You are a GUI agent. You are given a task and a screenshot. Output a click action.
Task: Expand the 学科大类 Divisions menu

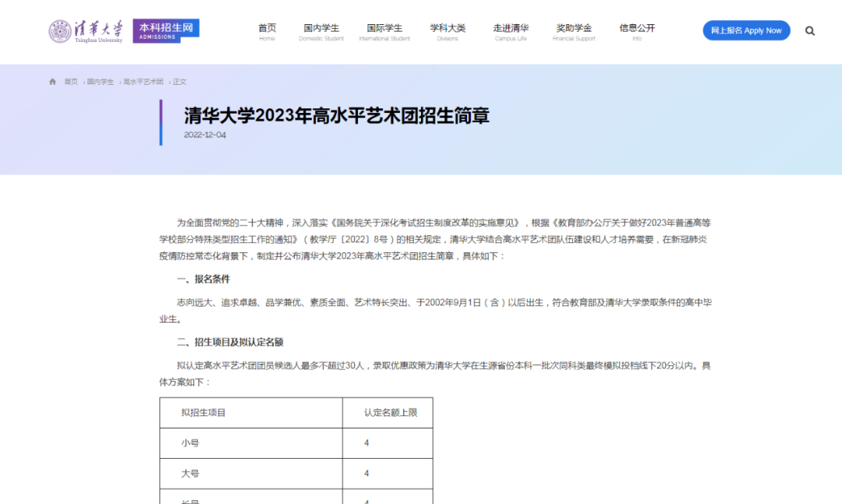pos(448,32)
